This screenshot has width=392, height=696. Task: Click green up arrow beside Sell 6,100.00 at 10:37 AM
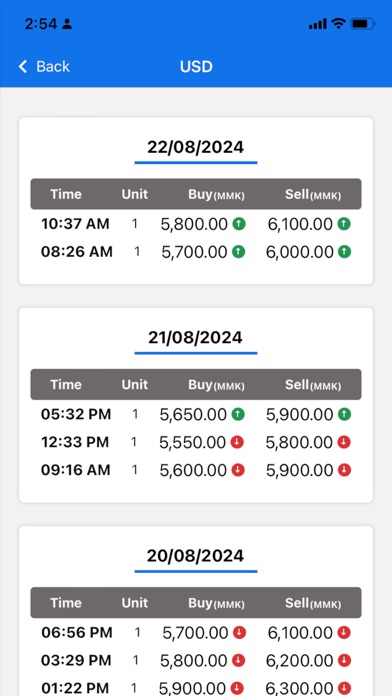click(x=344, y=224)
